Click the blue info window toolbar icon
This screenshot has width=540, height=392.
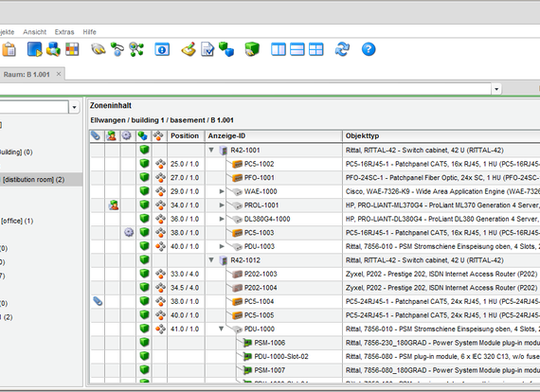(162, 49)
